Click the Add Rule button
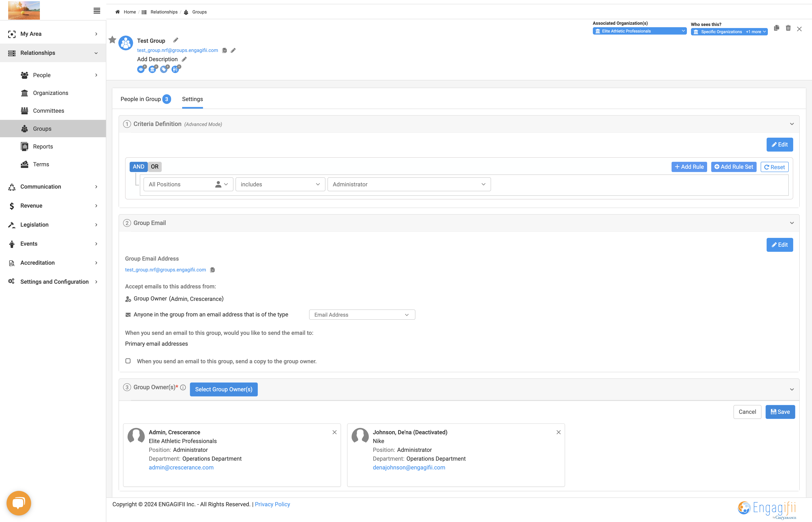 point(689,167)
